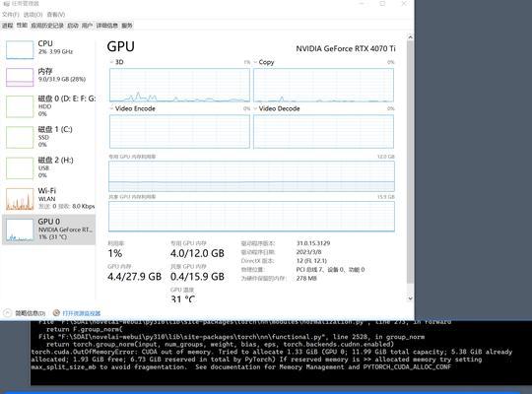The height and width of the screenshot is (394, 532).
Task: Select GPU 0 NVIDIA GeForce entry
Action: pos(48,230)
